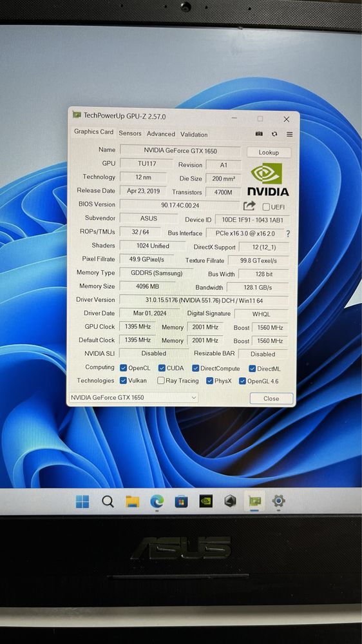This screenshot has height=644, width=362.
Task: Click Transistors value 4700M
Action: point(224,192)
